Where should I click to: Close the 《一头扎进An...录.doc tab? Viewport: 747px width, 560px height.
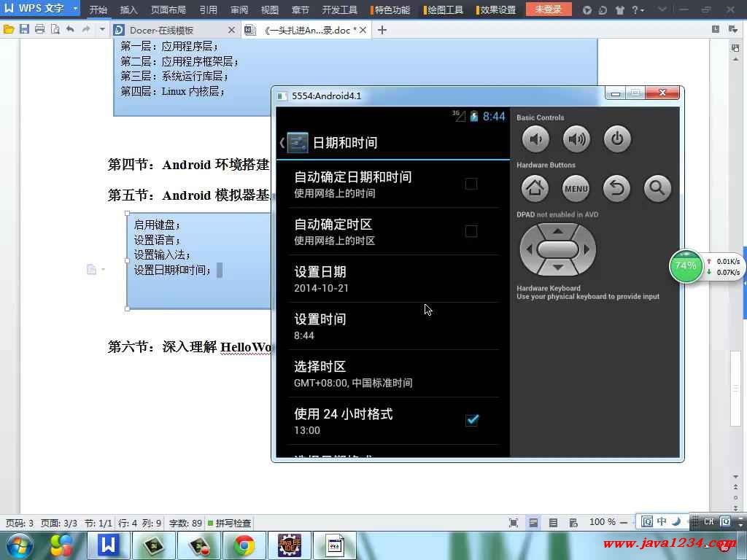tap(363, 30)
